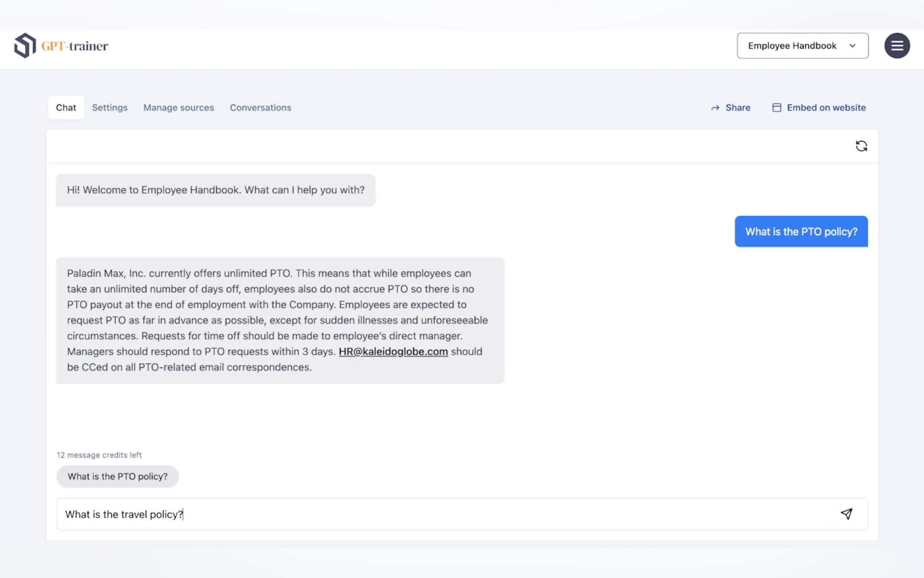Open the hamburger menu button
Screen dimensions: 924x578
coord(896,45)
